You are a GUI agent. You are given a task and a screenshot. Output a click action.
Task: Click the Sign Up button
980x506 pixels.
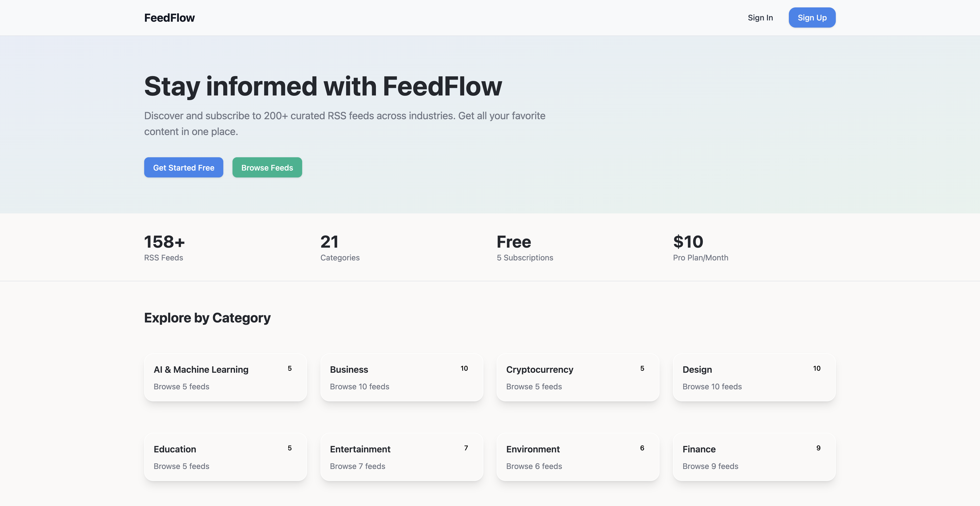pos(812,18)
